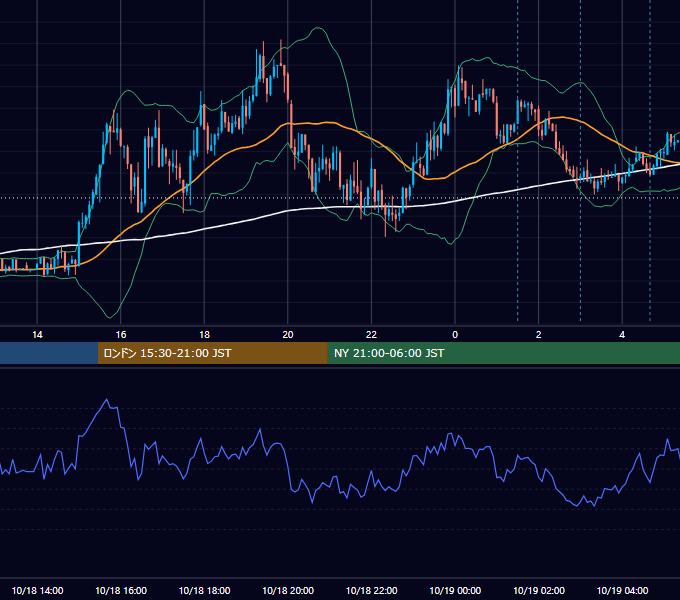The width and height of the screenshot is (680, 600).
Task: Click hour label 0 on upper axis
Action: 455,335
